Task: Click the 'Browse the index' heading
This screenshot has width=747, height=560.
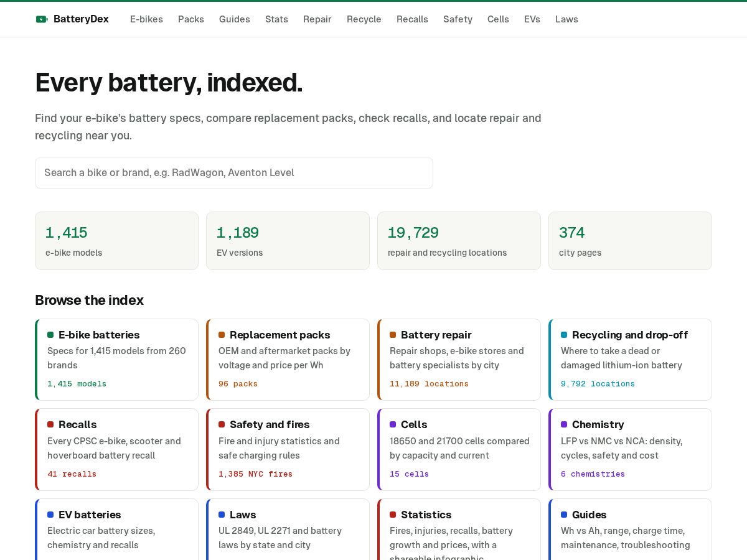Action: [89, 300]
